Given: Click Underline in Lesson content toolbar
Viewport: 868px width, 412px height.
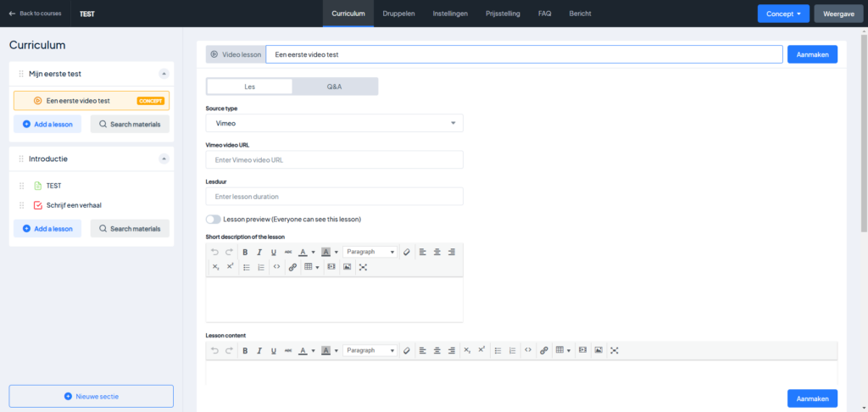Looking at the screenshot, I should pyautogui.click(x=274, y=350).
